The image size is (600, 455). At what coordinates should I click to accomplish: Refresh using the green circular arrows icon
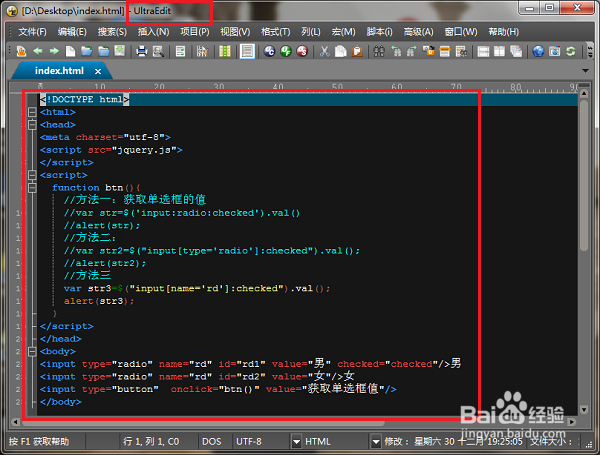point(571,51)
